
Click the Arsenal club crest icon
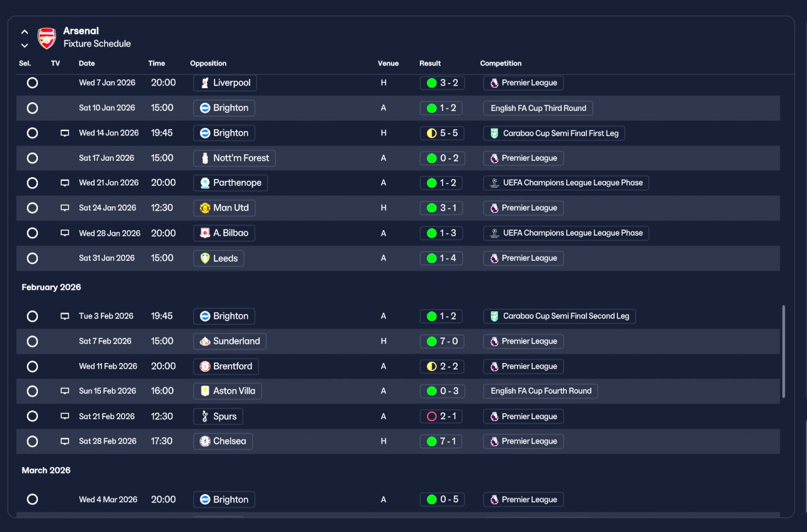tap(47, 38)
